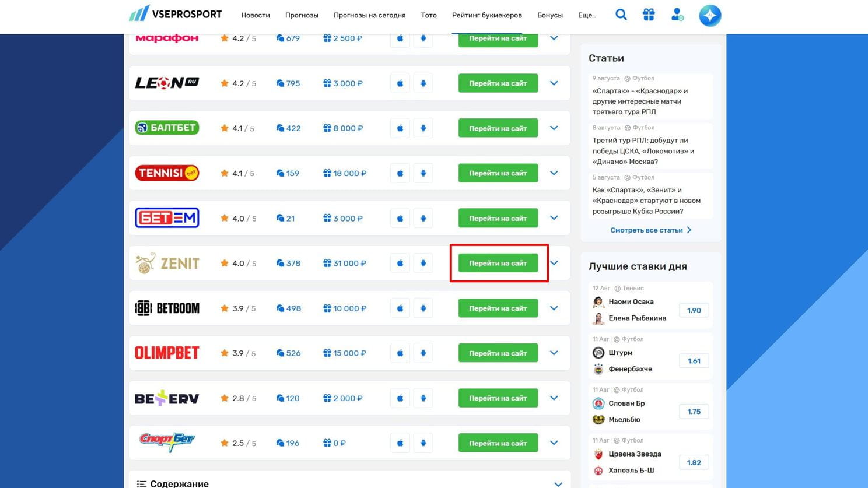Go to the Betboom site
The image size is (868, 488).
[498, 308]
